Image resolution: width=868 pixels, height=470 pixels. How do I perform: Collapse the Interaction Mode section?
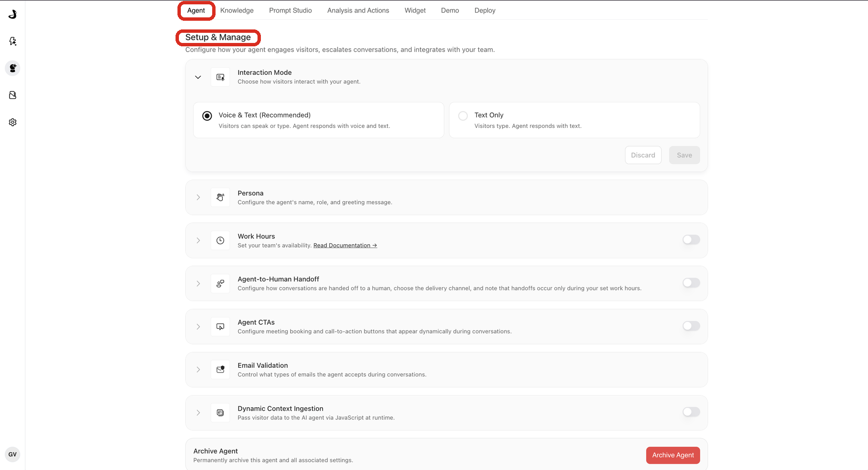(198, 77)
